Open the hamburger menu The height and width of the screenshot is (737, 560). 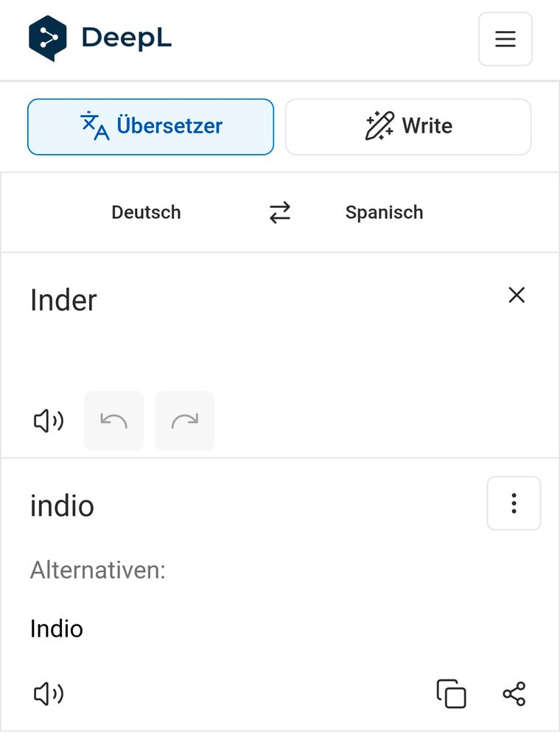click(x=505, y=39)
